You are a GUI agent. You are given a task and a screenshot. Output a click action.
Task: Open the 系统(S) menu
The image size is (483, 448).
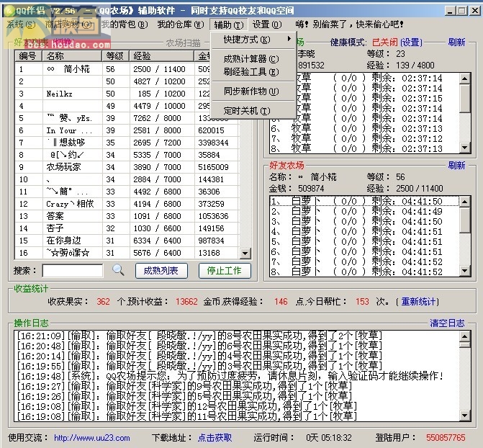point(21,24)
